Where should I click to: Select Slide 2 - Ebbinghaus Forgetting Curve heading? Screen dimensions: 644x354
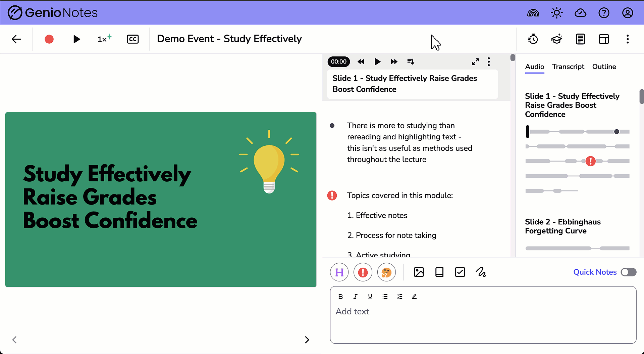coord(563,226)
